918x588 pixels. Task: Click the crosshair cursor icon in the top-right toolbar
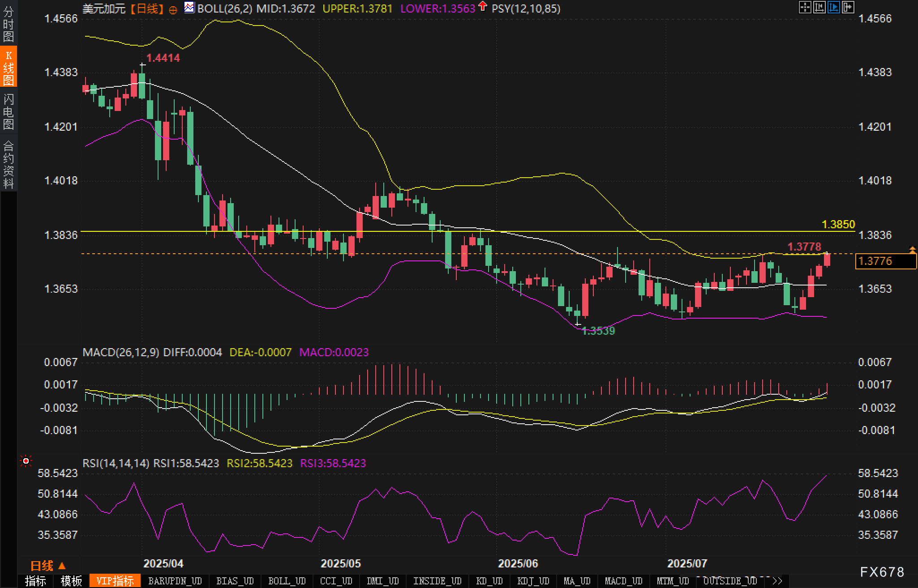(x=805, y=7)
